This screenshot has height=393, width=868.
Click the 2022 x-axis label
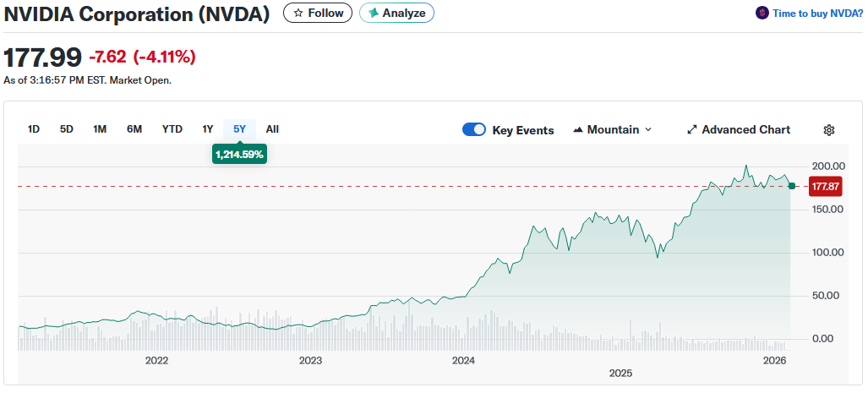[156, 361]
